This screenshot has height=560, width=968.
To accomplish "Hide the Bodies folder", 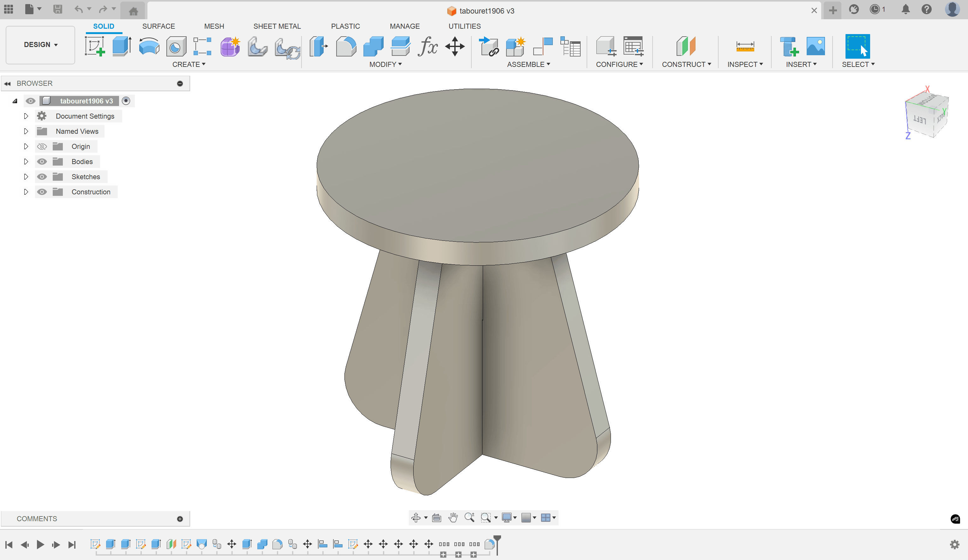I will point(42,161).
